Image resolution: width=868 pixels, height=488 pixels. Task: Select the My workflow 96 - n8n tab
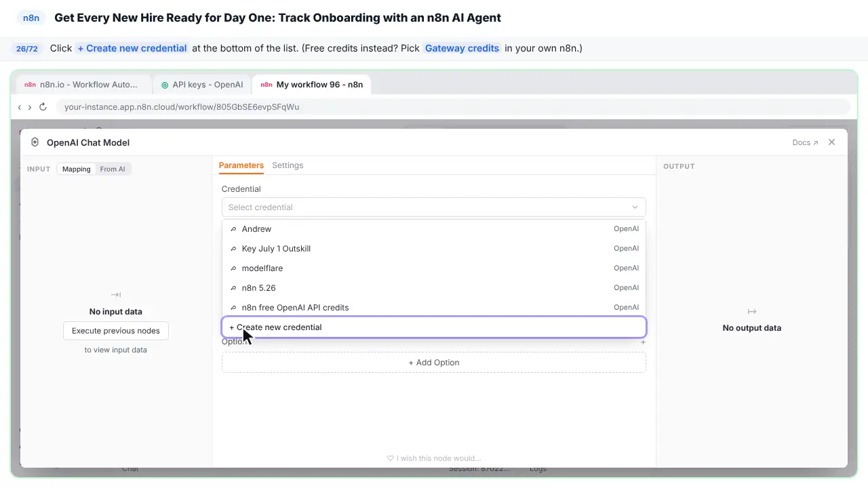click(312, 85)
